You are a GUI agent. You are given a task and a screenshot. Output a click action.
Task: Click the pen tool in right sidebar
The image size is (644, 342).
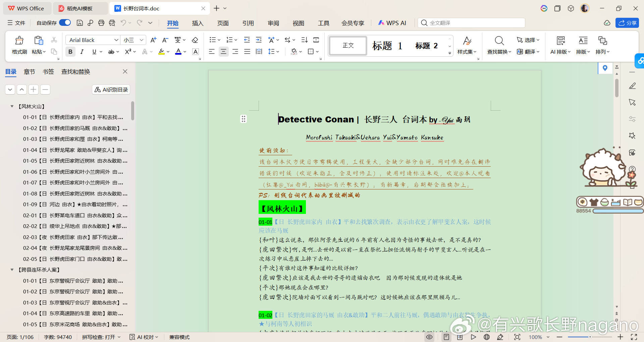[x=632, y=86]
